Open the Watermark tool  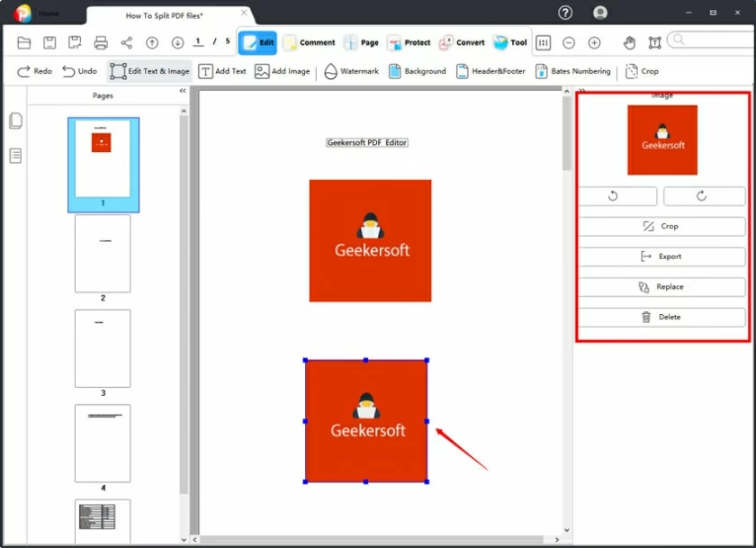coord(352,71)
